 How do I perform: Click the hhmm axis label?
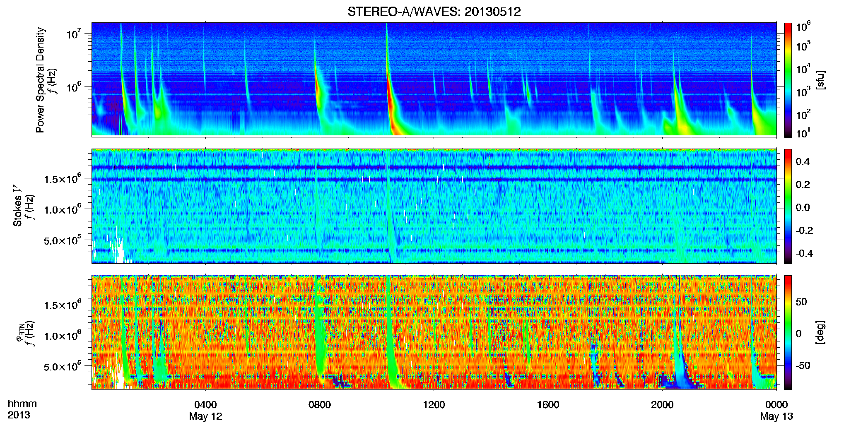pos(22,404)
